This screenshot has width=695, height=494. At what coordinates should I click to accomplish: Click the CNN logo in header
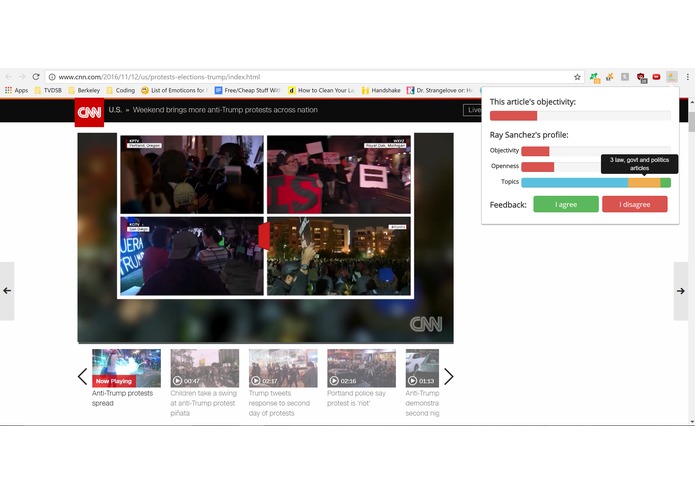(89, 113)
